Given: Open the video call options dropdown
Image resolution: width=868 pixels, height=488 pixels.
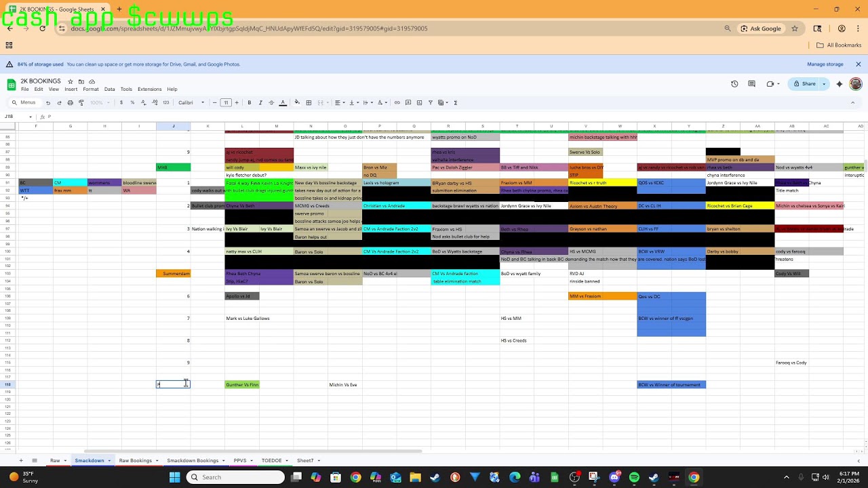Looking at the screenshot, I should click(x=778, y=84).
